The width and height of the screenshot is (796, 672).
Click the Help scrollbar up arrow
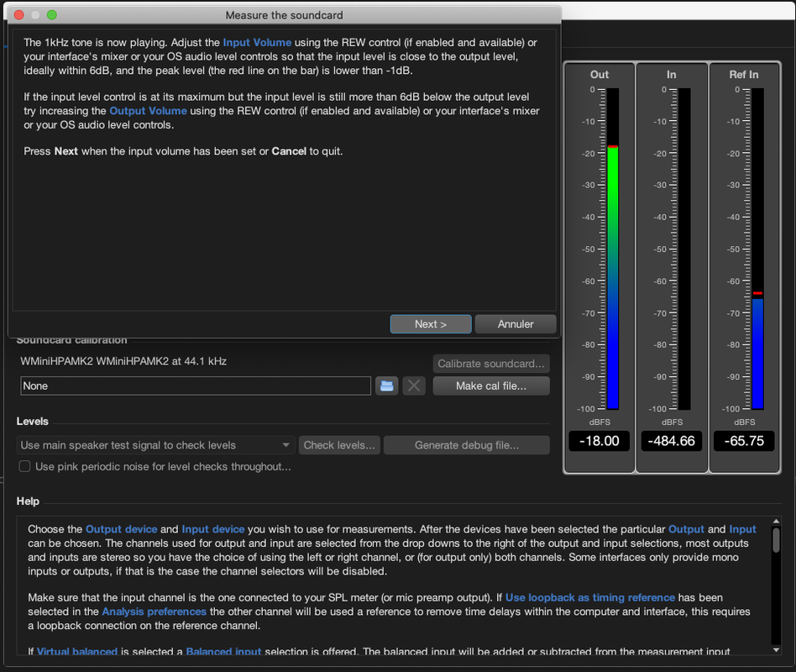pos(776,521)
